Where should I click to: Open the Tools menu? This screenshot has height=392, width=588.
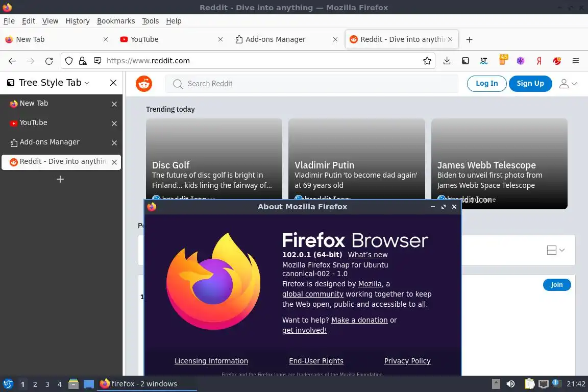coord(151,21)
